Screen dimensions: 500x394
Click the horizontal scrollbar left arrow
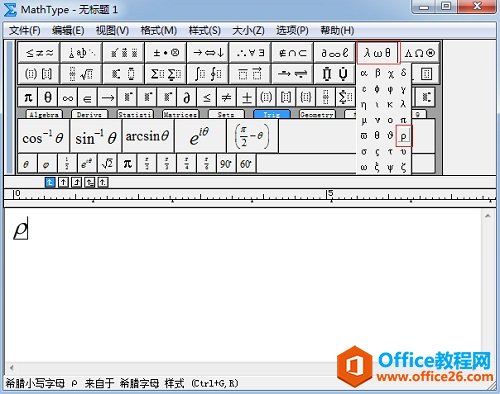click(x=12, y=368)
